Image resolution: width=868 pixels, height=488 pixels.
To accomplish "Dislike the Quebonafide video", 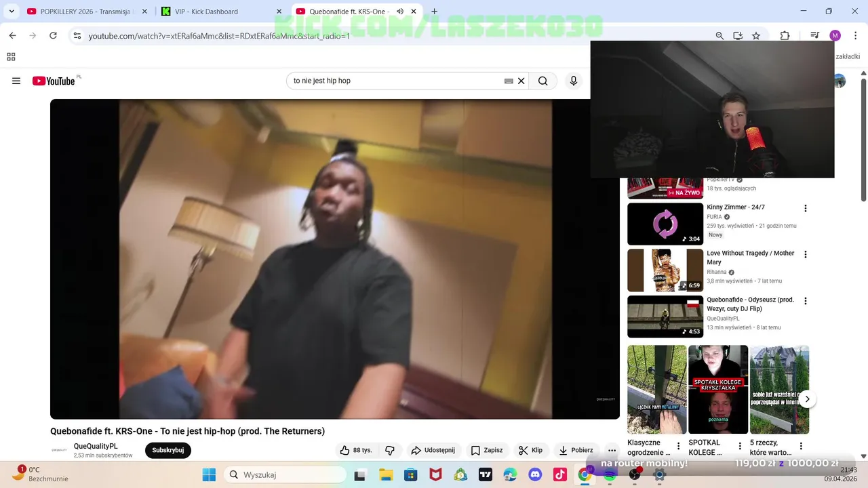I will tap(390, 450).
